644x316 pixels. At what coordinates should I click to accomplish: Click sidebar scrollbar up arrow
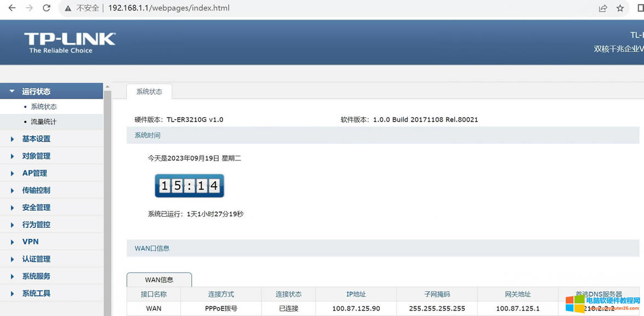107,87
